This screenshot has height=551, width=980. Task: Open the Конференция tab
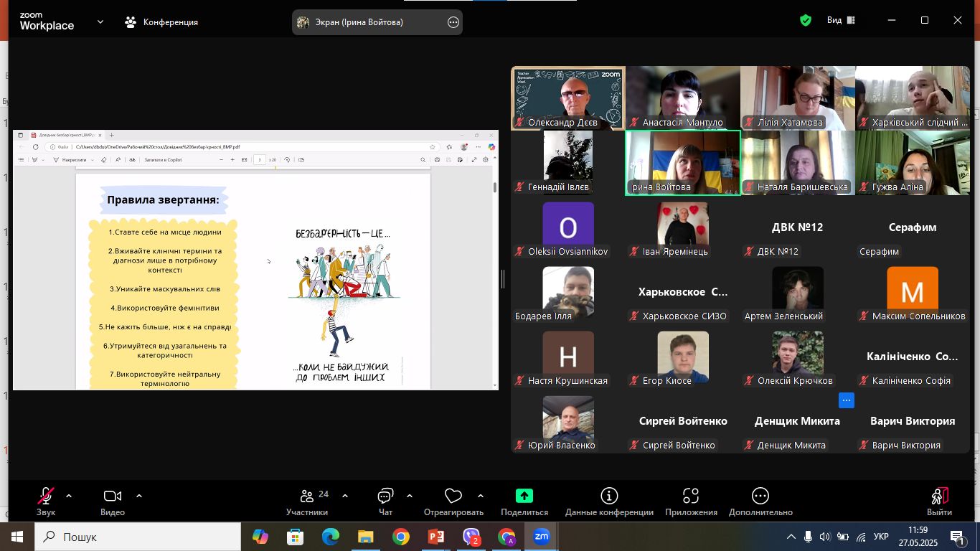point(161,22)
